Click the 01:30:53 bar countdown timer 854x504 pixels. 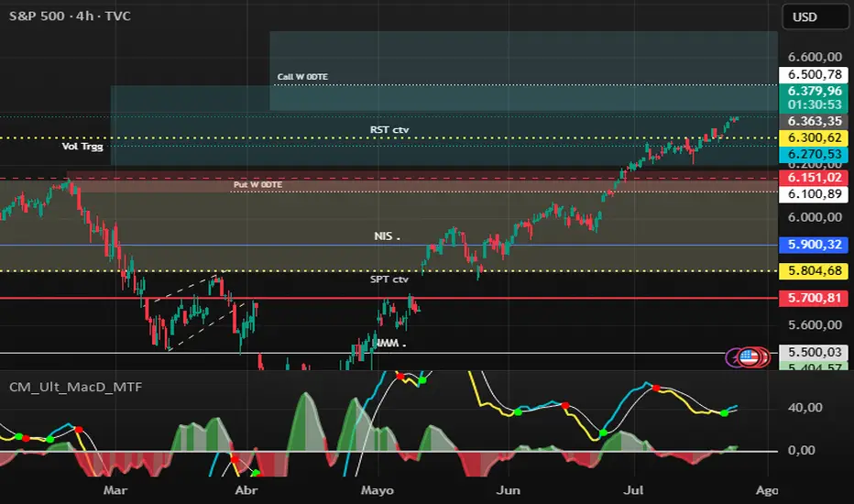pyautogui.click(x=815, y=104)
